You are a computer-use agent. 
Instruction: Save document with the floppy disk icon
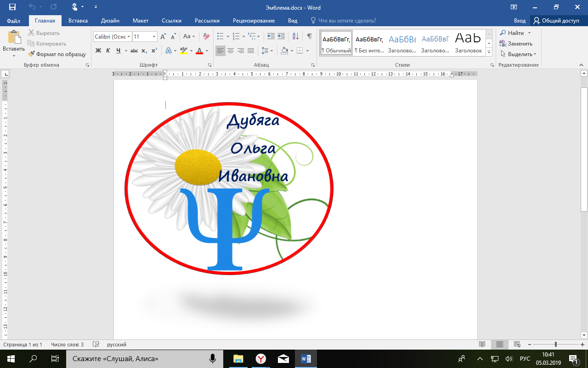(12, 7)
